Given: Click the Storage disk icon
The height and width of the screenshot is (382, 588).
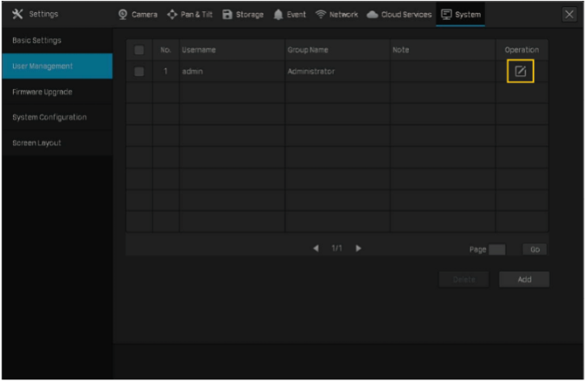Looking at the screenshot, I should (x=227, y=14).
